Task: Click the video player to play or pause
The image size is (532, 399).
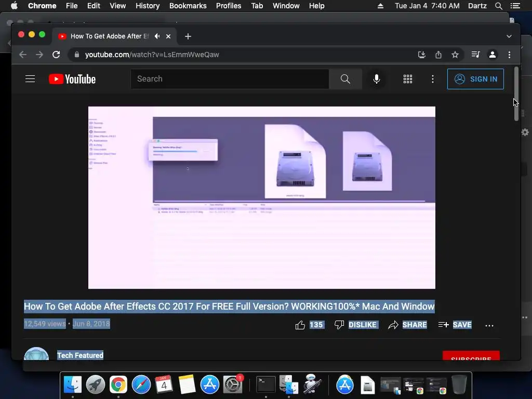Action: click(262, 198)
